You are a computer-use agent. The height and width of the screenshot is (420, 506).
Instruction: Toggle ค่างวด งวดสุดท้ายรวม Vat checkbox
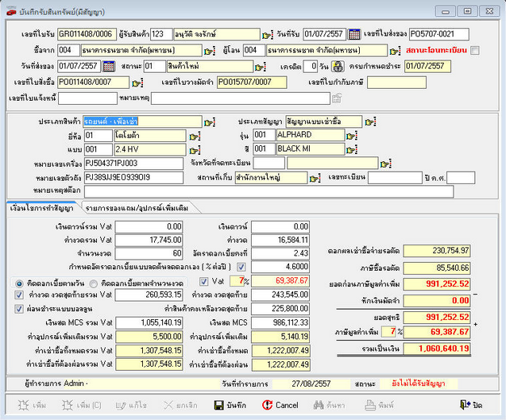click(19, 295)
